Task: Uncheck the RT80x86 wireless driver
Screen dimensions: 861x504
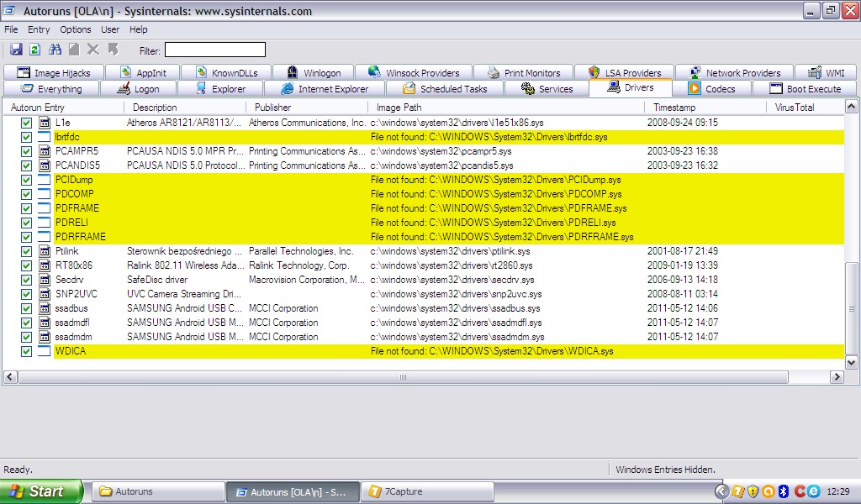Action: (26, 265)
